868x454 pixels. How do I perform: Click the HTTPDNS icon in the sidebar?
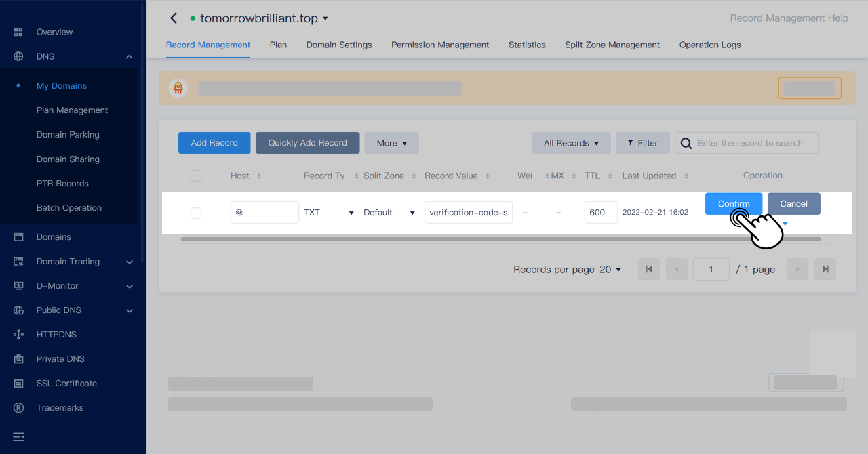pos(18,334)
